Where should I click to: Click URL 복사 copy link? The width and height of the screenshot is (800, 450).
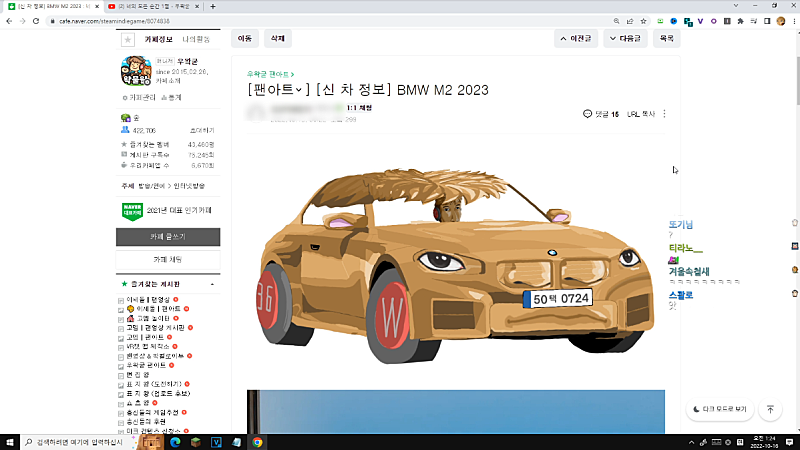click(x=641, y=114)
